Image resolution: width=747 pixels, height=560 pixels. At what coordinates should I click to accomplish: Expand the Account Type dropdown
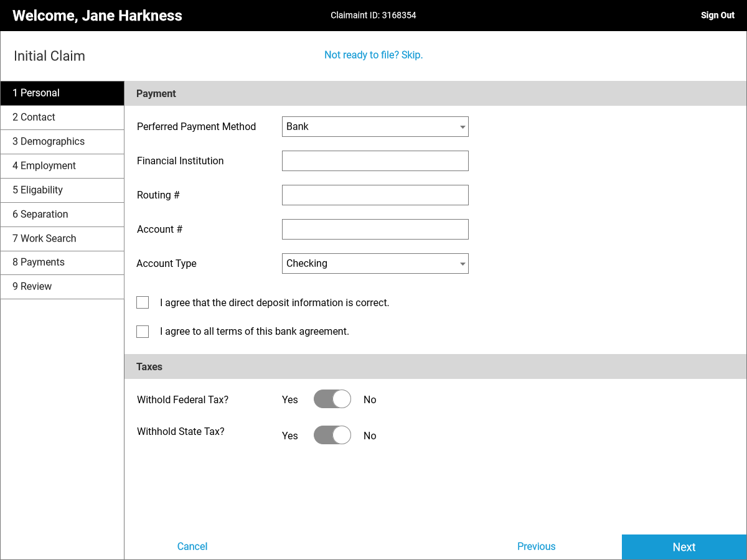click(375, 263)
